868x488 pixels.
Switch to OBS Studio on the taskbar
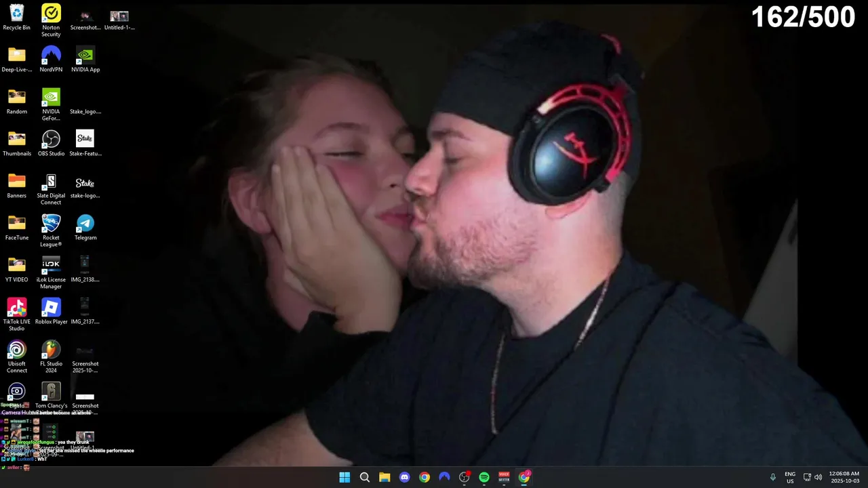[465, 477]
